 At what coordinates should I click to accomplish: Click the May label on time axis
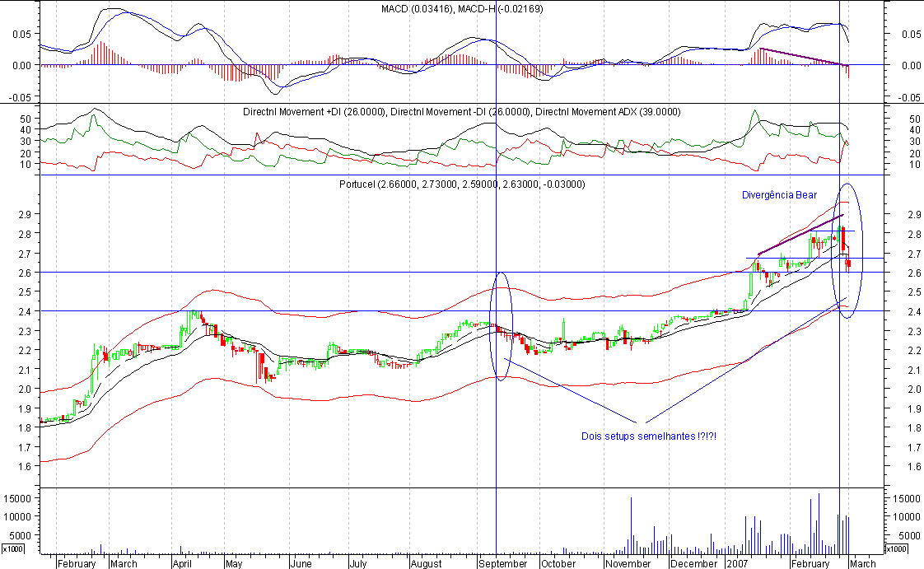234,564
